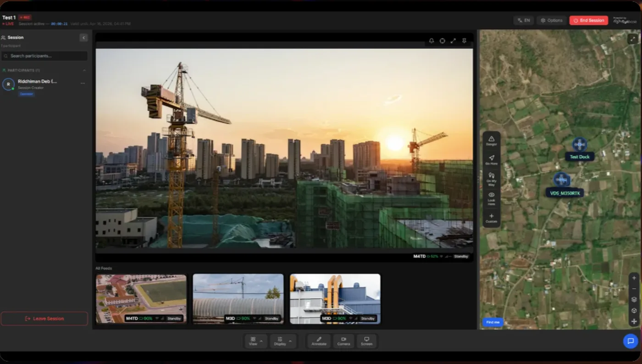Click the Flytbase logo

click(x=625, y=21)
